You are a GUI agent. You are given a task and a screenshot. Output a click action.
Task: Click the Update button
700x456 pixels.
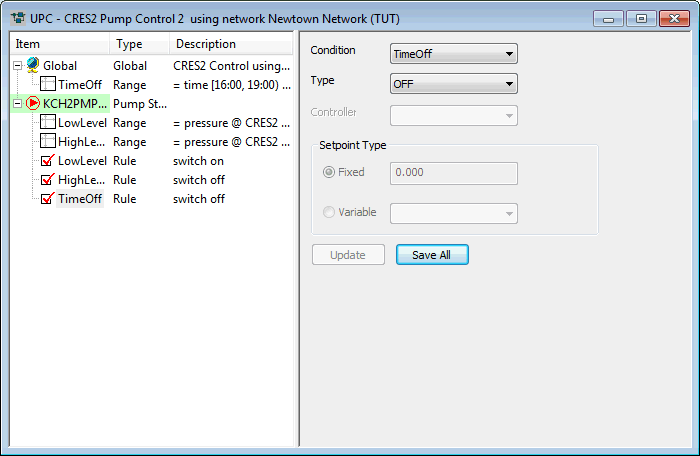(x=348, y=255)
